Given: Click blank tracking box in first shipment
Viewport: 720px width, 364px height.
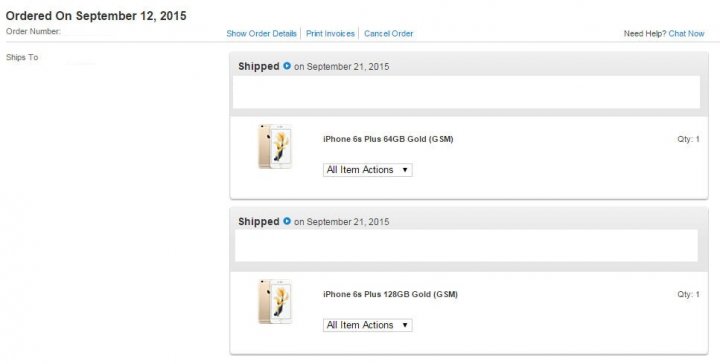Looking at the screenshot, I should [x=467, y=92].
